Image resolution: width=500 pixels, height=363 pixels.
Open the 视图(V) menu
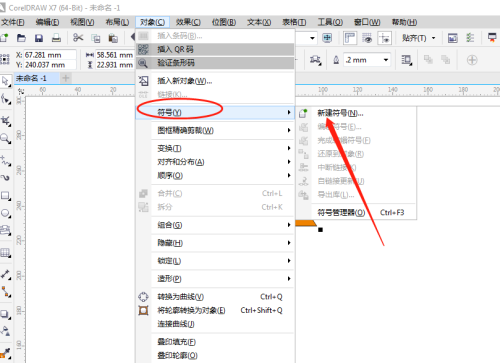(82, 22)
